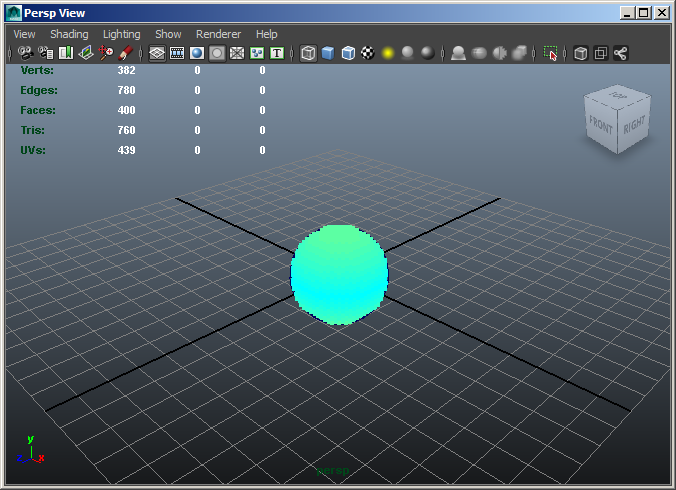
Task: Click the UV count value 439
Action: coord(126,150)
